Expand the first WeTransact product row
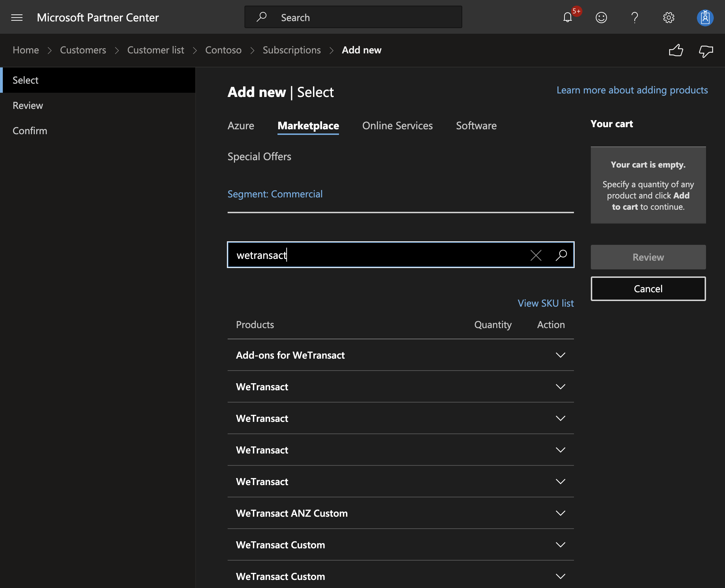 coord(401,387)
